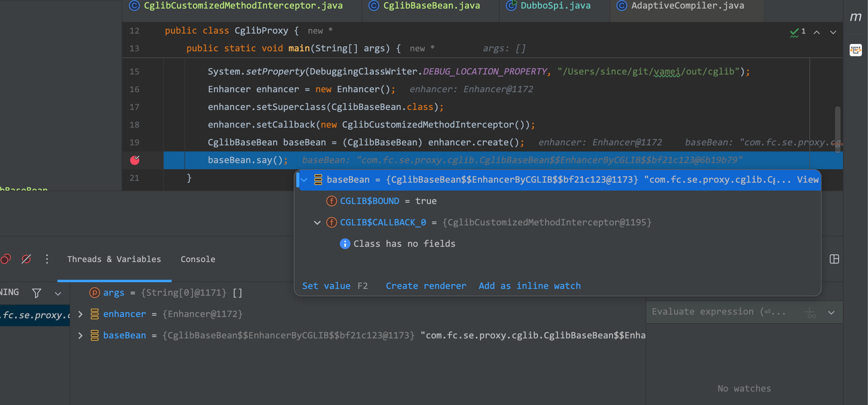Click the 'No watches' placeholder text

pyautogui.click(x=744, y=389)
